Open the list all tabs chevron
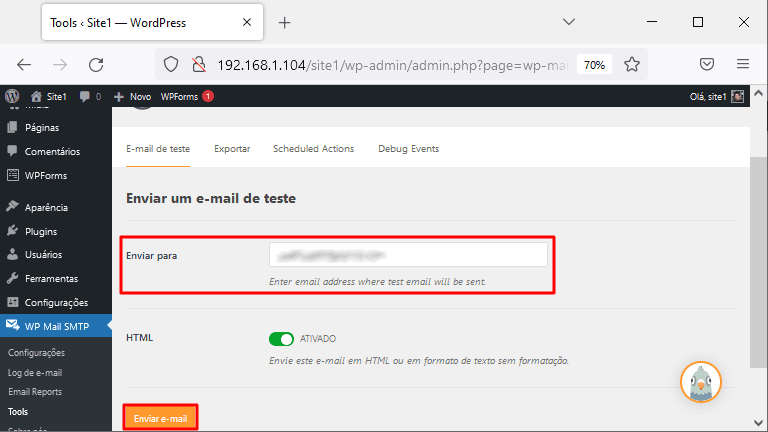 click(569, 22)
